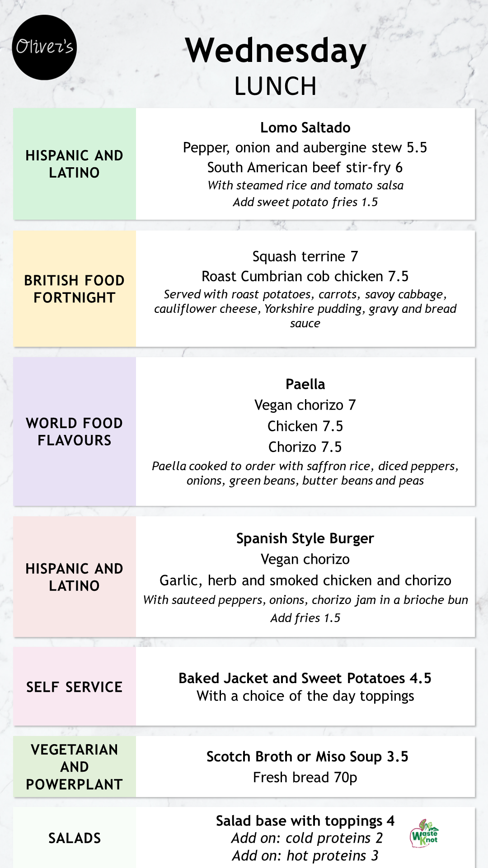Click Scotch Broth or Miso Soup 3.5
Screen dimensions: 488x868
coord(307,756)
